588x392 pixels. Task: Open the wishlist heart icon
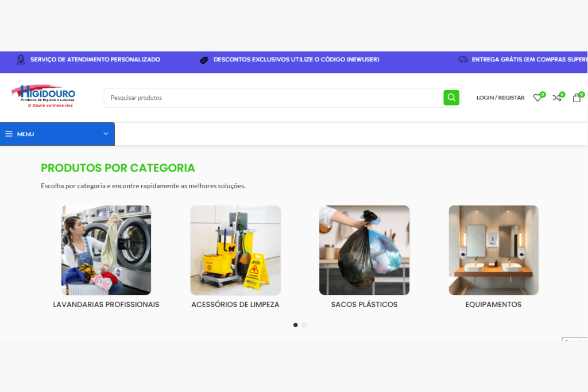pos(537,98)
